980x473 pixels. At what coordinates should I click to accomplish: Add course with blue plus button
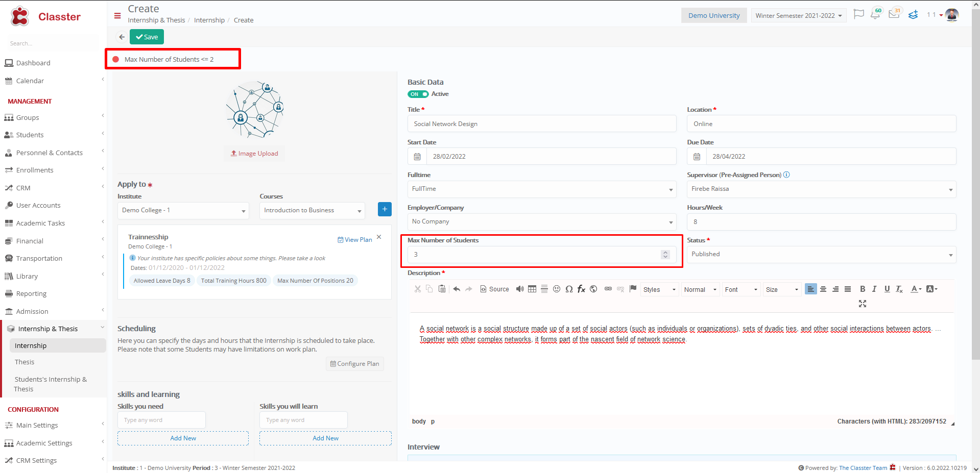coord(385,209)
